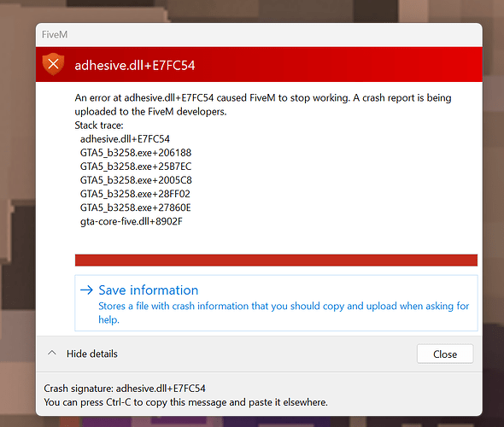Screen dimensions: 504x427
Task: Select stack line GTA5_b3258.exe+25B7EC
Action: pyautogui.click(x=136, y=167)
